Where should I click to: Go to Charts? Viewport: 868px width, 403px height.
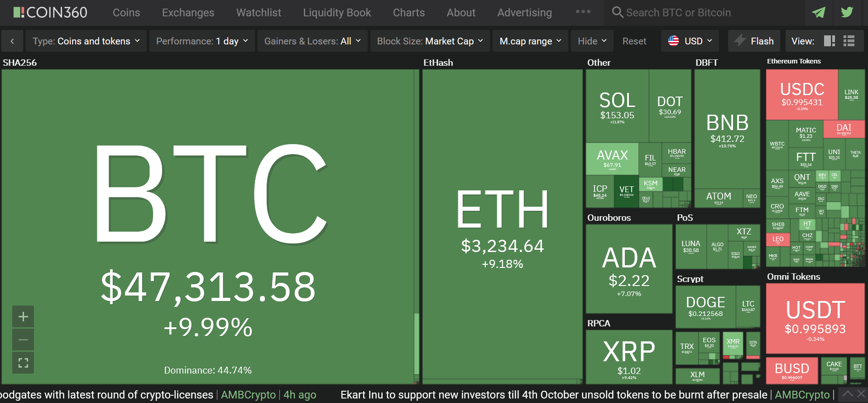[x=409, y=13]
